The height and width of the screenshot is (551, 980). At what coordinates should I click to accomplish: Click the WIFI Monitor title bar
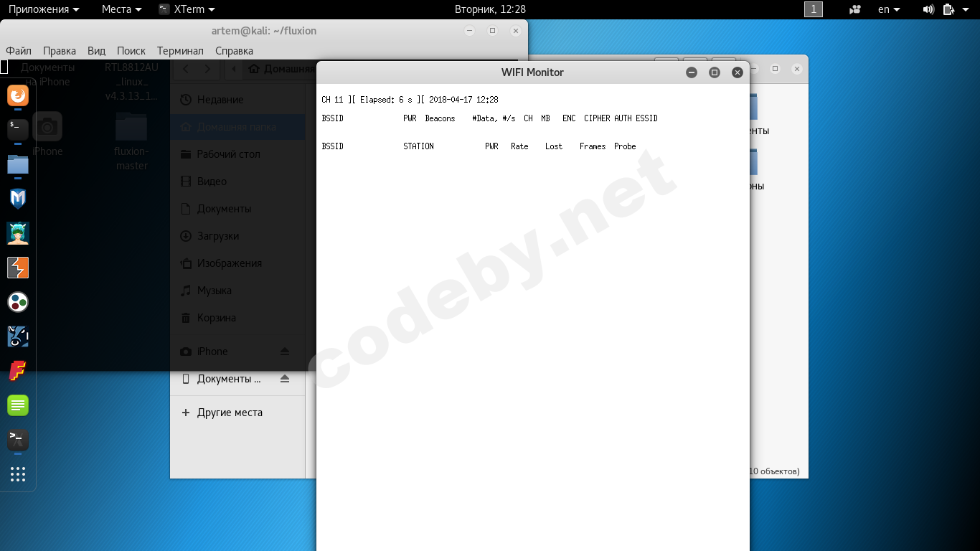(532, 72)
